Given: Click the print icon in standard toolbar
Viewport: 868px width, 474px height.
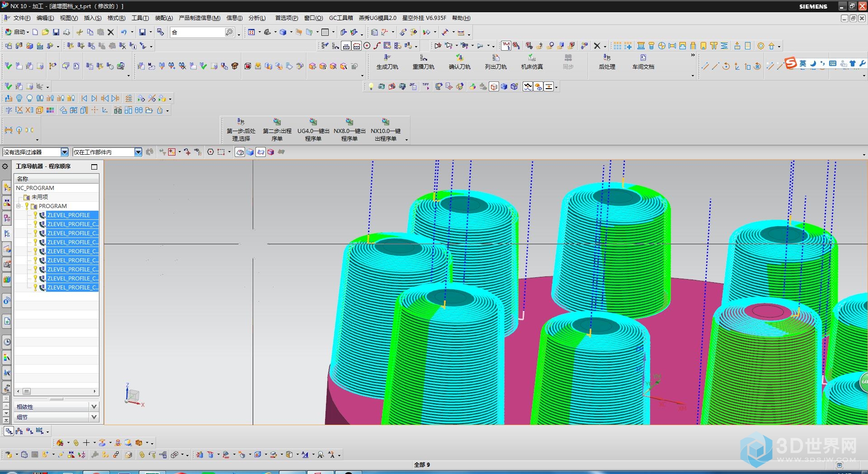Looking at the screenshot, I should [66, 32].
